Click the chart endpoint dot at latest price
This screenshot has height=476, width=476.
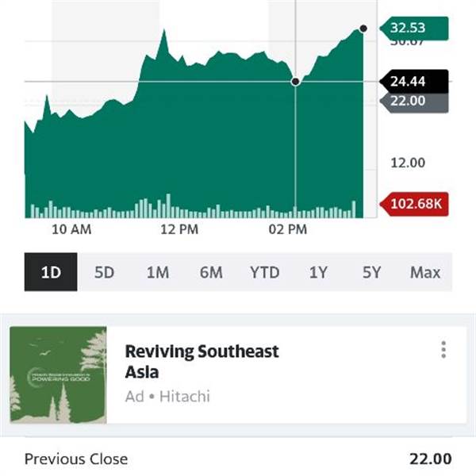tap(363, 29)
